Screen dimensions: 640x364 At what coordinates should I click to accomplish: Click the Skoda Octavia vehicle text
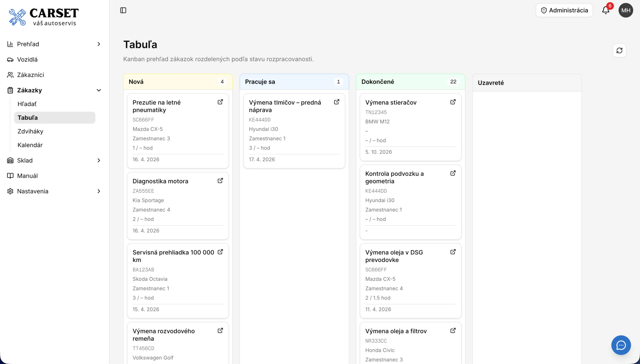coord(150,279)
